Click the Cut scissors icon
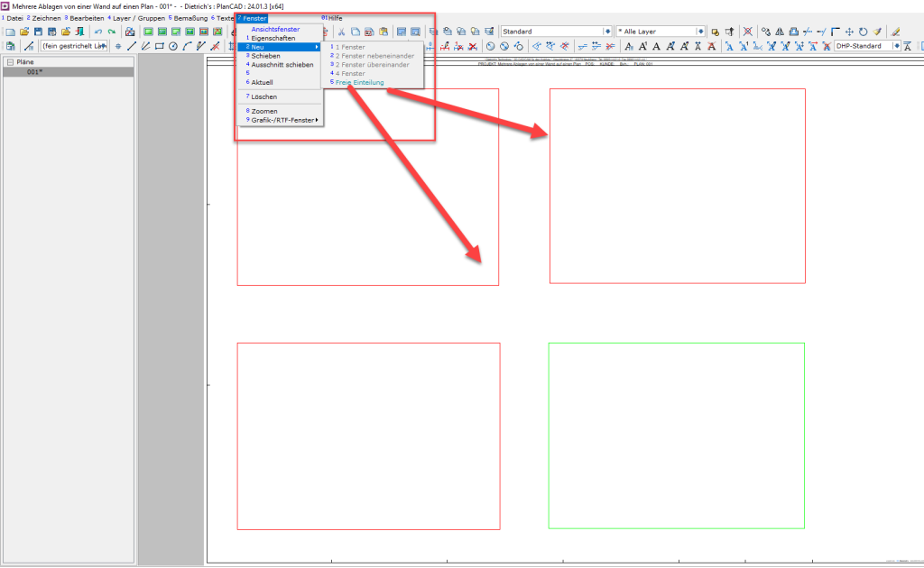This screenshot has width=924, height=568. tap(342, 32)
